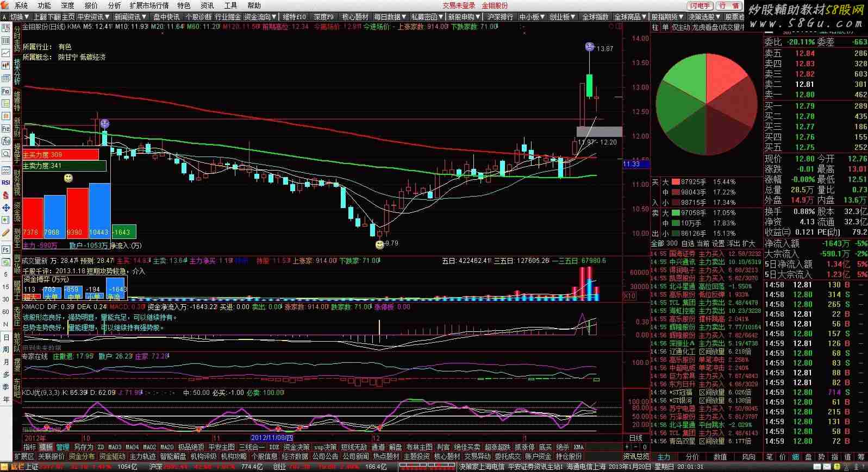
Task: Click the line-chart icon in left sidebar
Action: pos(6,53)
